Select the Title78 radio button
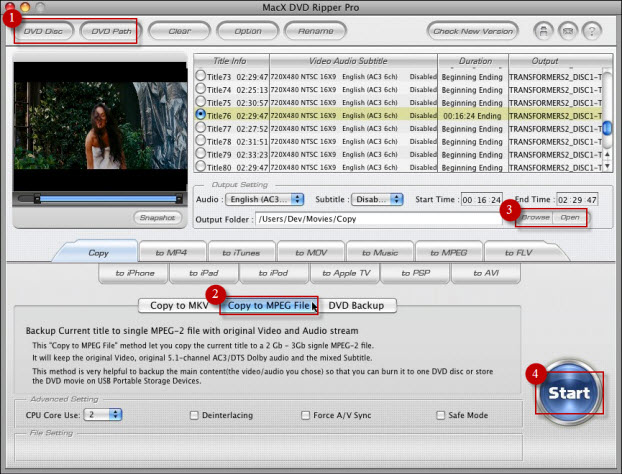Image resolution: width=622 pixels, height=474 pixels. click(201, 141)
